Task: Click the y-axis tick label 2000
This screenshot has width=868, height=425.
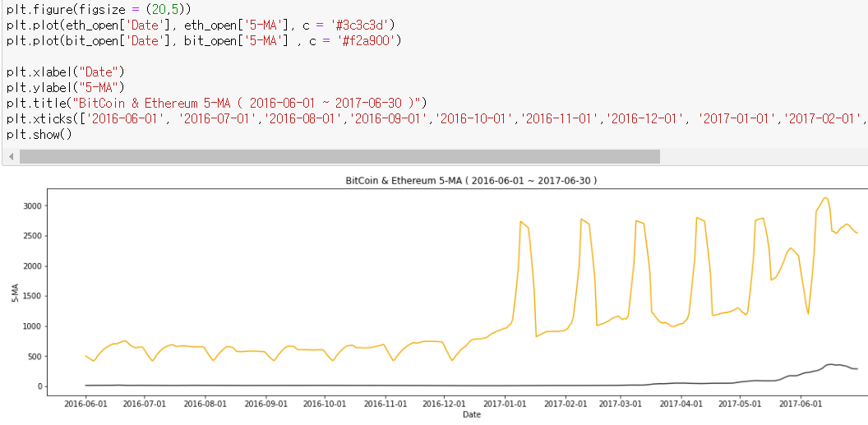Action: 31,266
